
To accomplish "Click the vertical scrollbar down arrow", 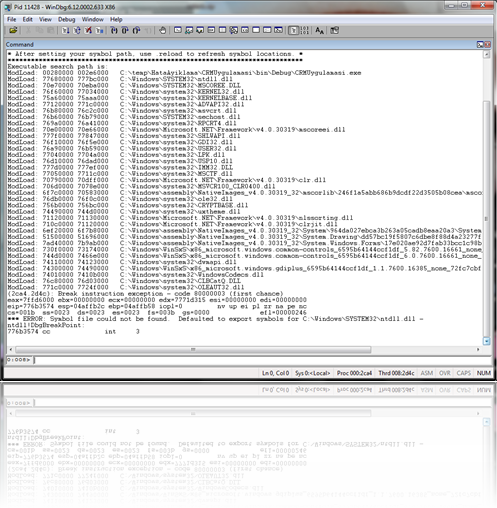I will point(487,341).
